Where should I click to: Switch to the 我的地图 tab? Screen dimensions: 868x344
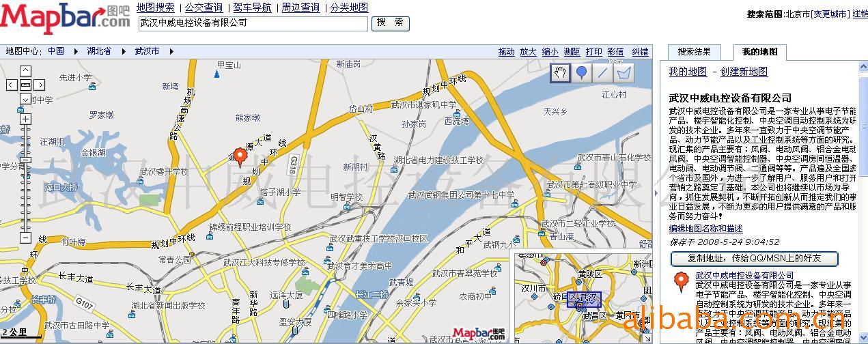(x=759, y=52)
